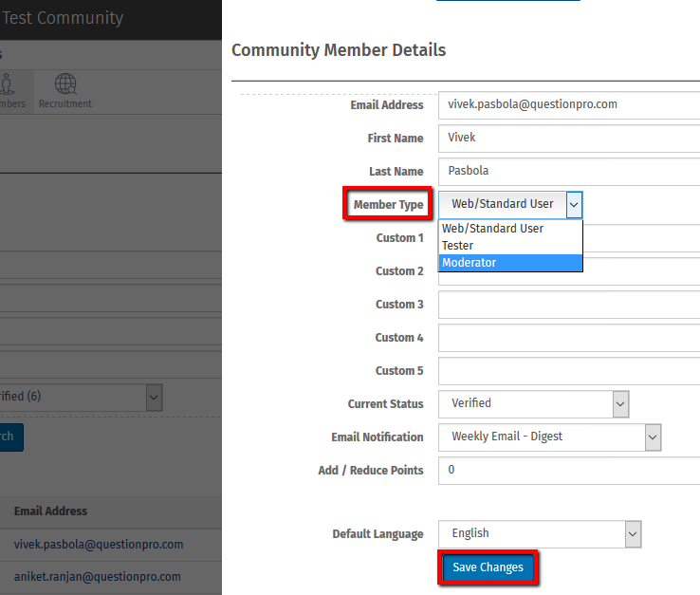Click the Add / Reduce Points field
The image size is (700, 595).
click(x=569, y=471)
